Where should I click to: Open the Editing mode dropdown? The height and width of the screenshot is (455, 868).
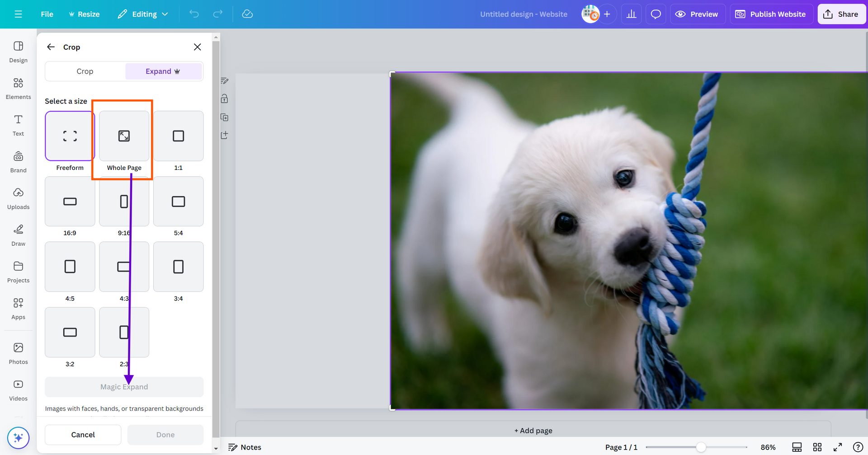point(143,14)
